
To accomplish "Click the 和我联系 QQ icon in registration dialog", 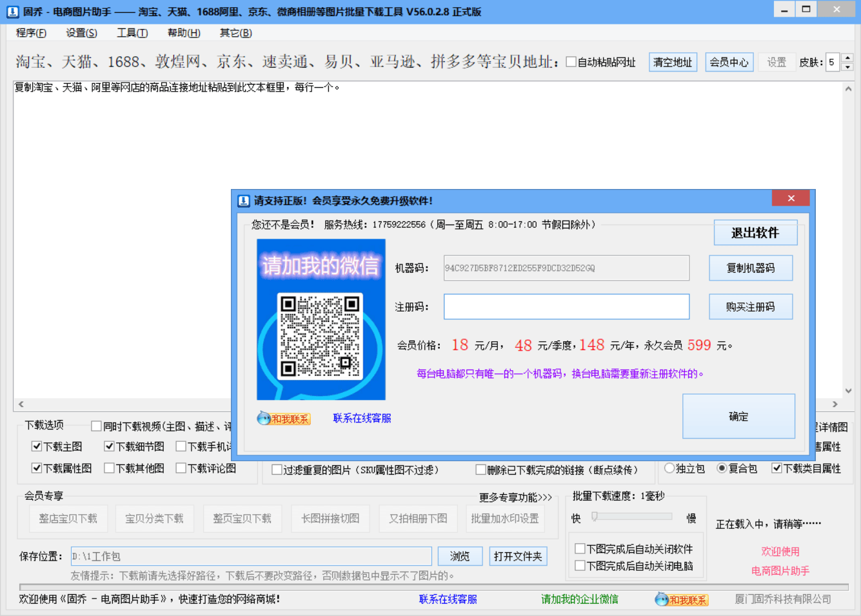I will [x=264, y=418].
